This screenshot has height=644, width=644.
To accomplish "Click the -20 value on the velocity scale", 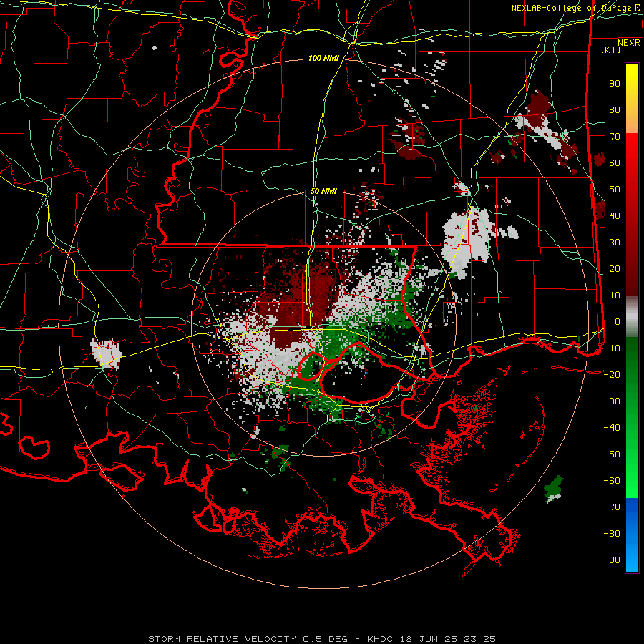I will (612, 374).
